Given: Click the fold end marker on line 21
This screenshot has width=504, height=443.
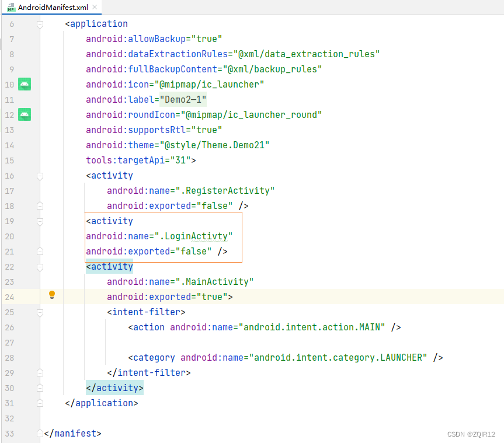Looking at the screenshot, I should tap(40, 252).
